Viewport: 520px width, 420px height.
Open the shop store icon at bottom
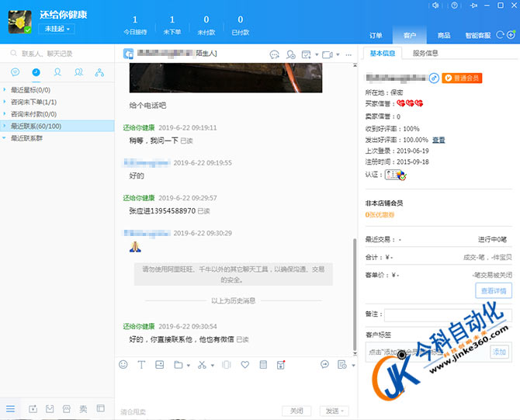coord(67,408)
